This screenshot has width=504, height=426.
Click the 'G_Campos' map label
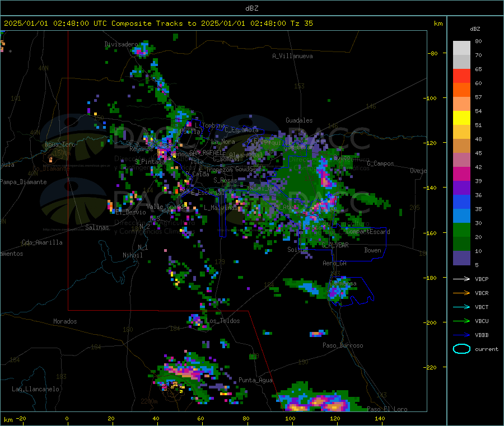(x=380, y=163)
